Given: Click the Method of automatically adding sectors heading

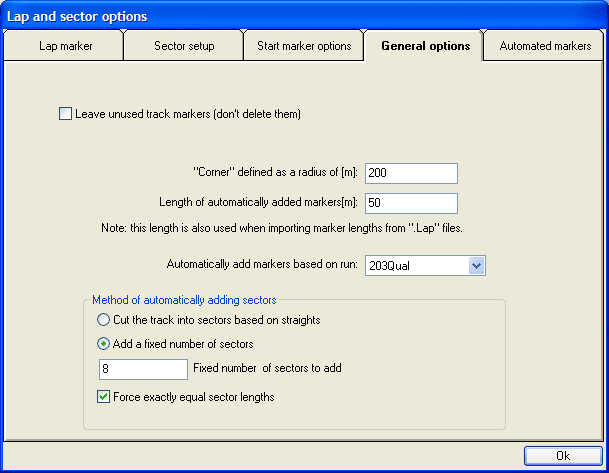Looking at the screenshot, I should [184, 300].
